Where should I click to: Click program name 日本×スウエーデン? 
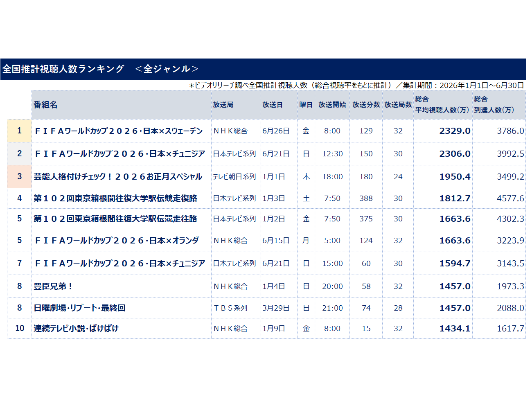pyautogui.click(x=119, y=131)
